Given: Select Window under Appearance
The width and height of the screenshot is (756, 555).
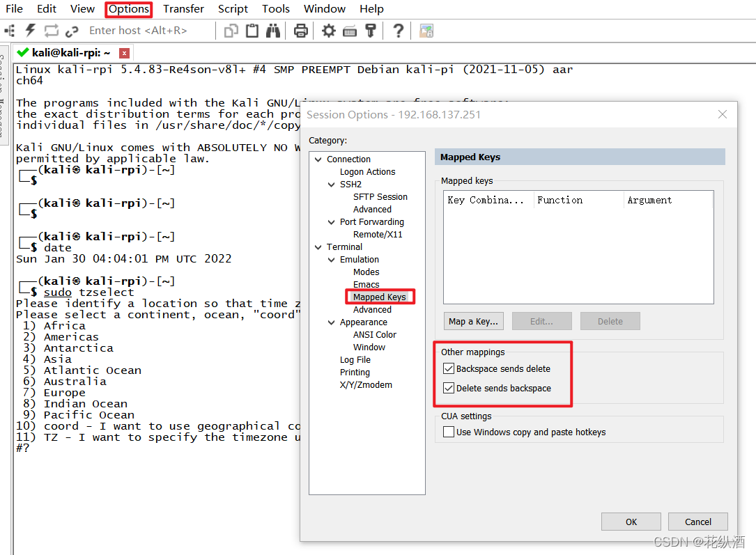Looking at the screenshot, I should pyautogui.click(x=369, y=347).
